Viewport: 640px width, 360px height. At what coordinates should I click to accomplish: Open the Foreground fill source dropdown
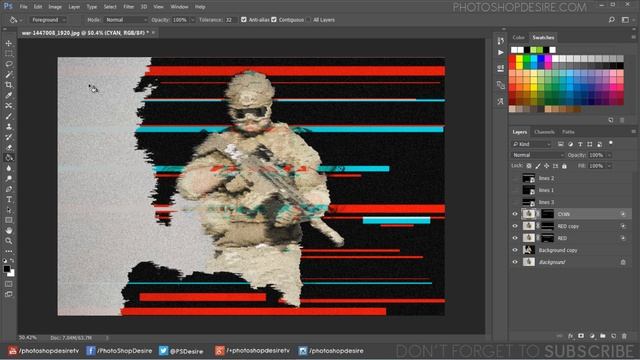tap(48, 20)
